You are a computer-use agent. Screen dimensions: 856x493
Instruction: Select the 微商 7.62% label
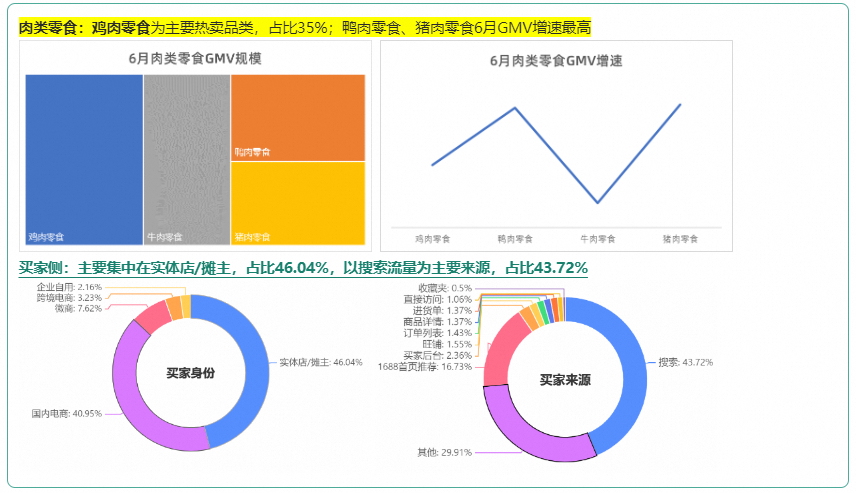pos(78,309)
